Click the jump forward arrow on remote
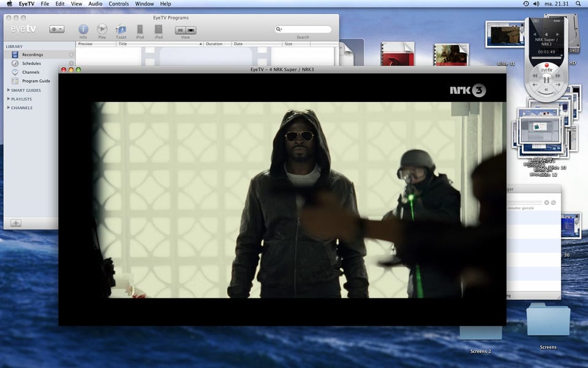The image size is (588, 368). pyautogui.click(x=558, y=85)
